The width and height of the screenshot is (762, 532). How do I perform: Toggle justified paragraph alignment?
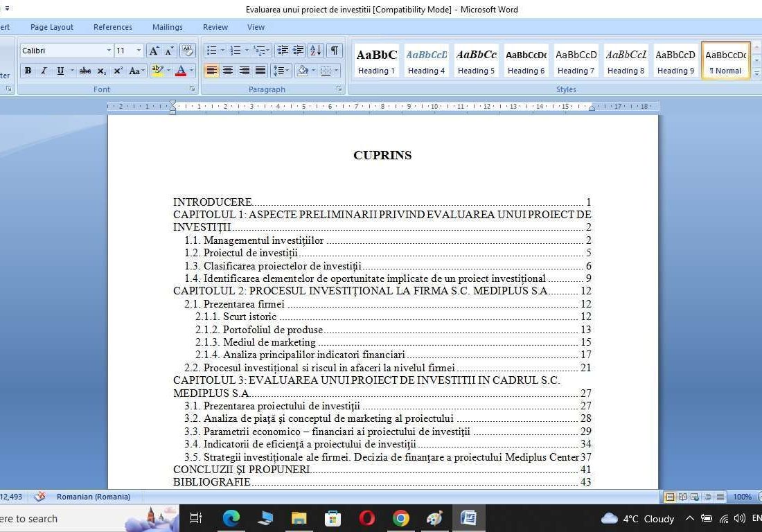(x=261, y=71)
